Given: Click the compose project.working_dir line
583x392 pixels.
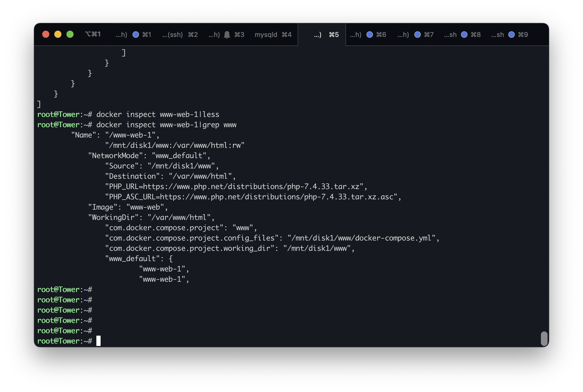Looking at the screenshot, I should coord(230,248).
